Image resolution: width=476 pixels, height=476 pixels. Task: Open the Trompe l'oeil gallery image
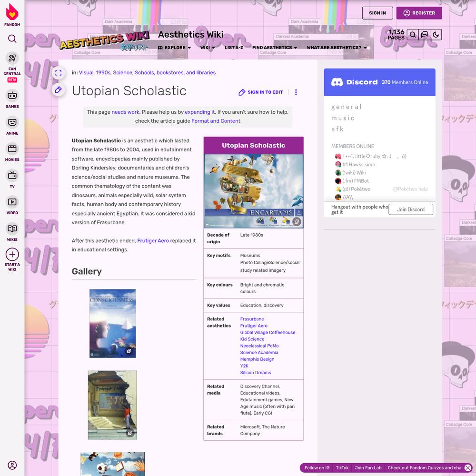point(112,405)
